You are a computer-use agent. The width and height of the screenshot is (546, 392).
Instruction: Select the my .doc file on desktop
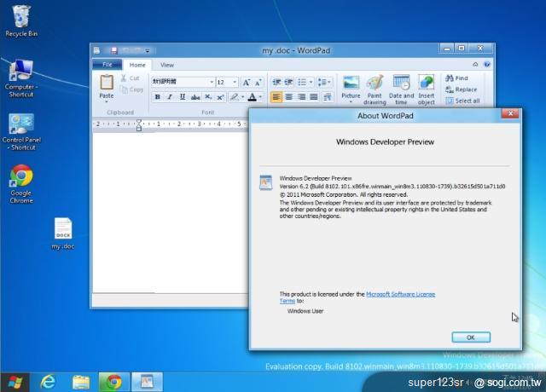[x=63, y=233]
